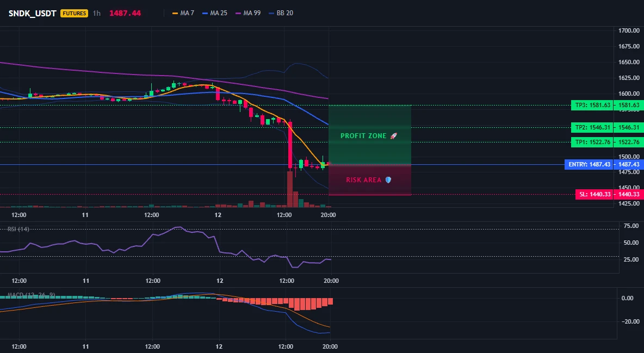The image size is (644, 353).
Task: Click 1475.00 on the price axis
Action: (629, 172)
